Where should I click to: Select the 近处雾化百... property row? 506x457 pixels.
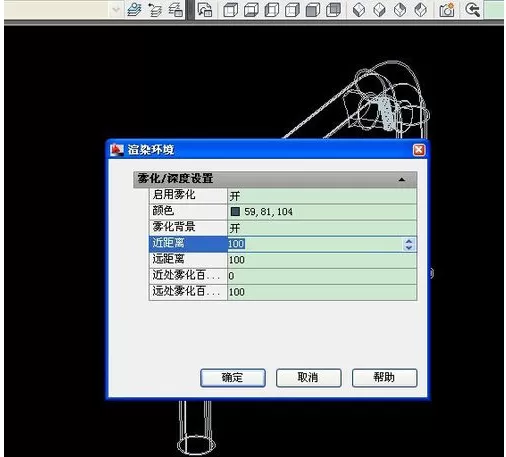click(x=283, y=276)
